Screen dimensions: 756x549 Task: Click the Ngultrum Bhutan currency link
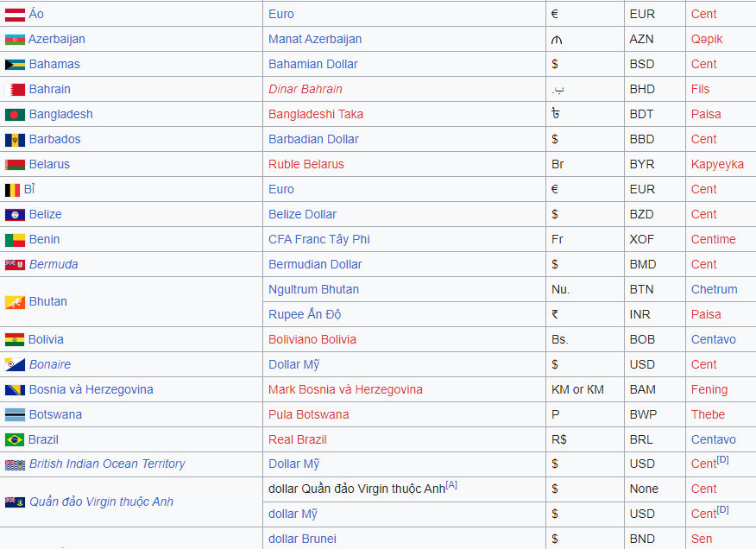click(x=313, y=290)
